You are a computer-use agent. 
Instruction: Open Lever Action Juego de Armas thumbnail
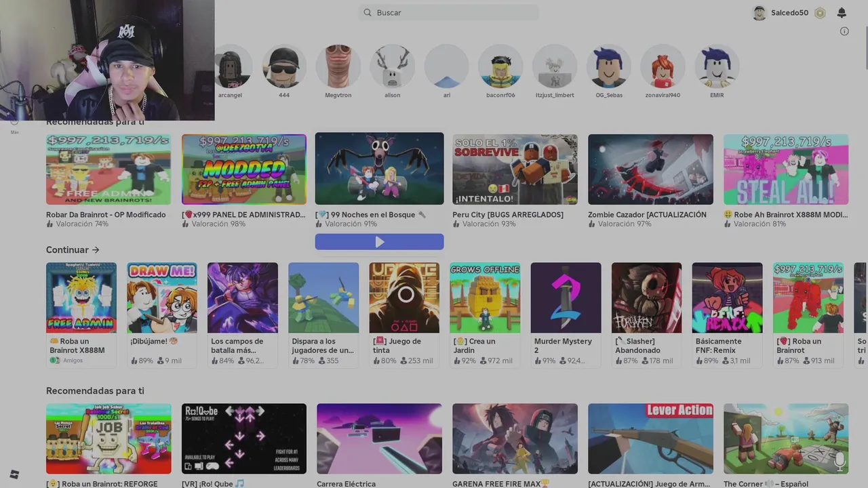click(x=651, y=439)
